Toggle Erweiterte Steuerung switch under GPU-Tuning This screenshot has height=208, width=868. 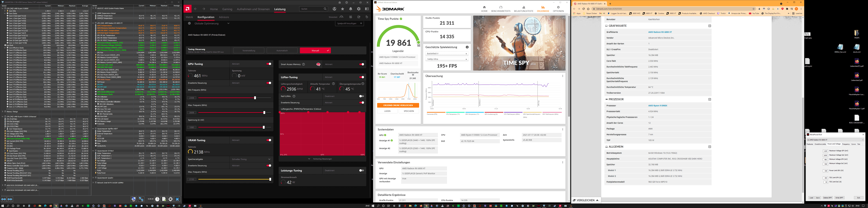tap(269, 83)
